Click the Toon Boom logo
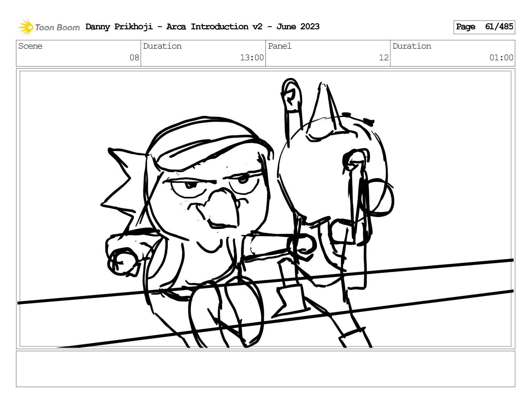 click(x=48, y=27)
